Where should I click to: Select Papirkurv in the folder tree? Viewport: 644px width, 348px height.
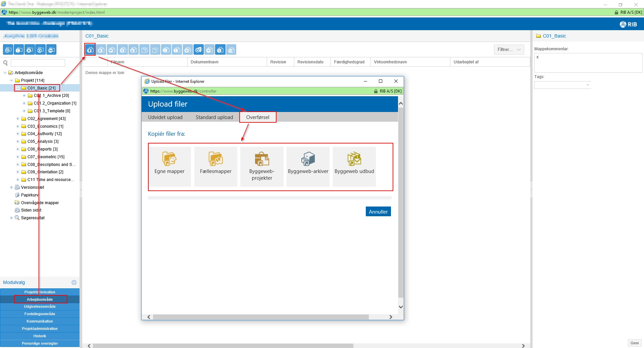(30, 195)
